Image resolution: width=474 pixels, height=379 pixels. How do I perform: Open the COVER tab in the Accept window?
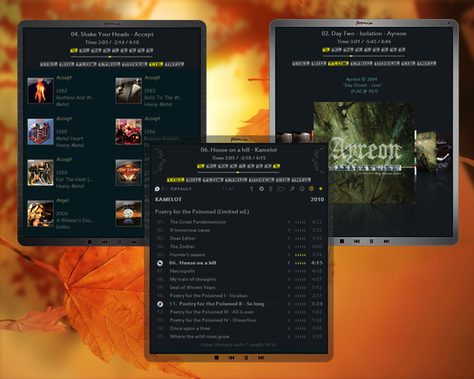[x=135, y=64]
